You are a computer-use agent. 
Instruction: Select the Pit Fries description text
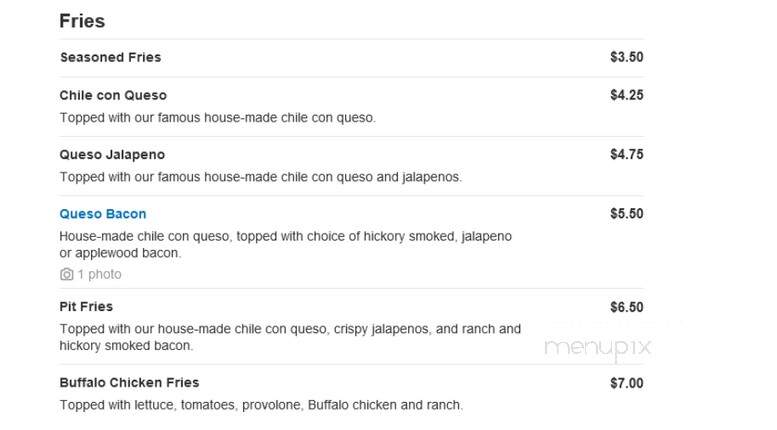point(290,337)
